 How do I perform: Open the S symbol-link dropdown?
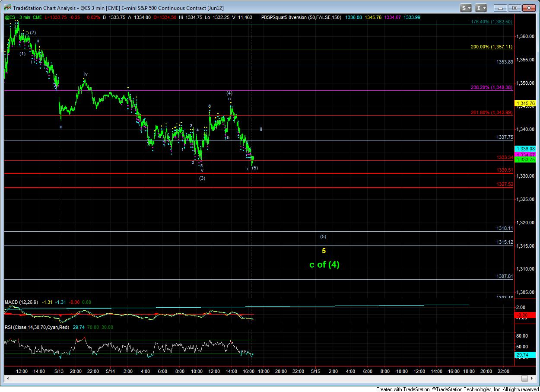pyautogui.click(x=466, y=8)
